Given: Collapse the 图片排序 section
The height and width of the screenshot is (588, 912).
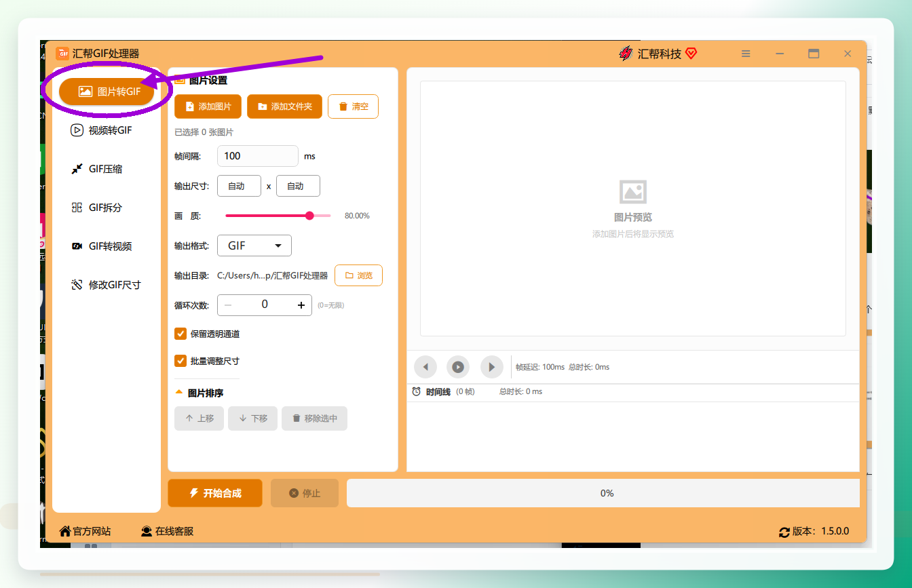Looking at the screenshot, I should [x=179, y=393].
